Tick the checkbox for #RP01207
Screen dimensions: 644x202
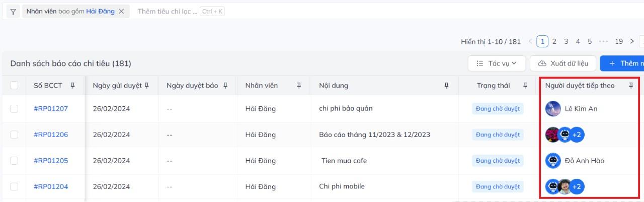(14, 108)
